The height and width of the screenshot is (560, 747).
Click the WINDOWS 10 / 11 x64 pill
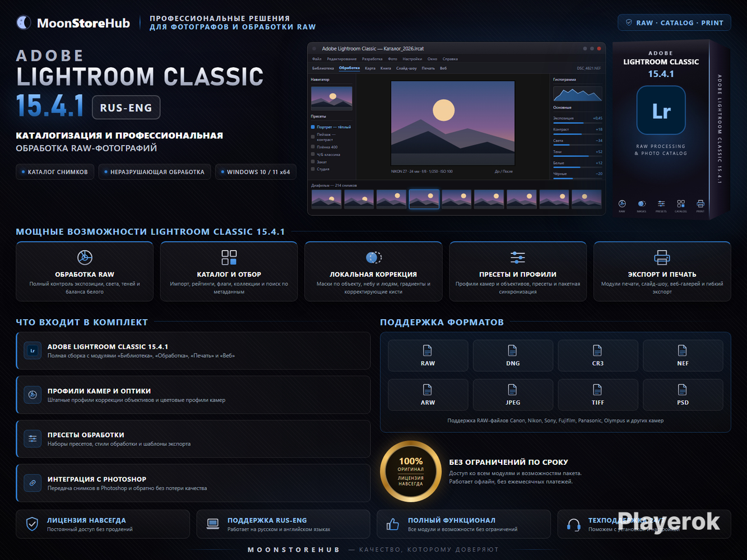pyautogui.click(x=256, y=172)
